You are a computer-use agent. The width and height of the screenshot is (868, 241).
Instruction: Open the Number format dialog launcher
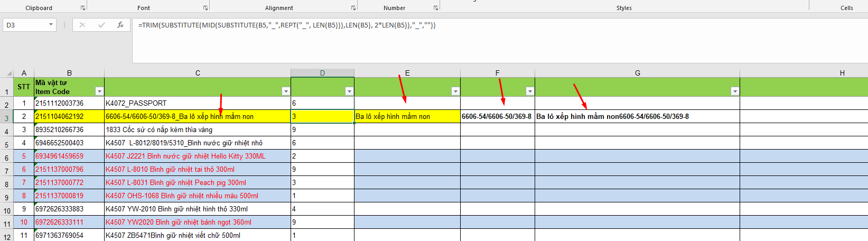pos(436,8)
